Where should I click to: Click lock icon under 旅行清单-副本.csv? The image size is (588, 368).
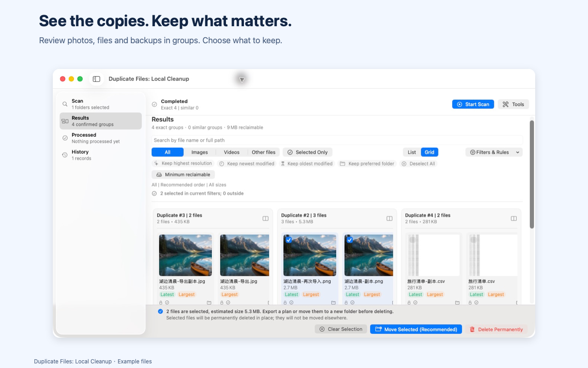pos(409,303)
